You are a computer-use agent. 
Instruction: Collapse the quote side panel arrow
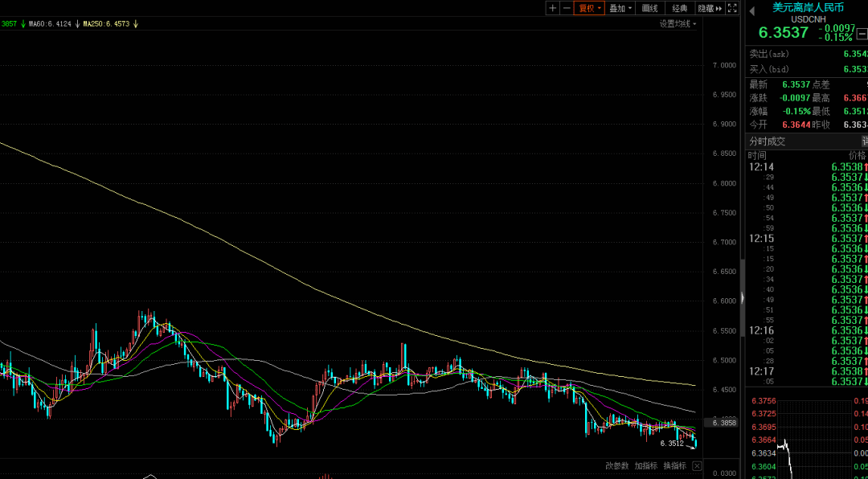point(751,11)
